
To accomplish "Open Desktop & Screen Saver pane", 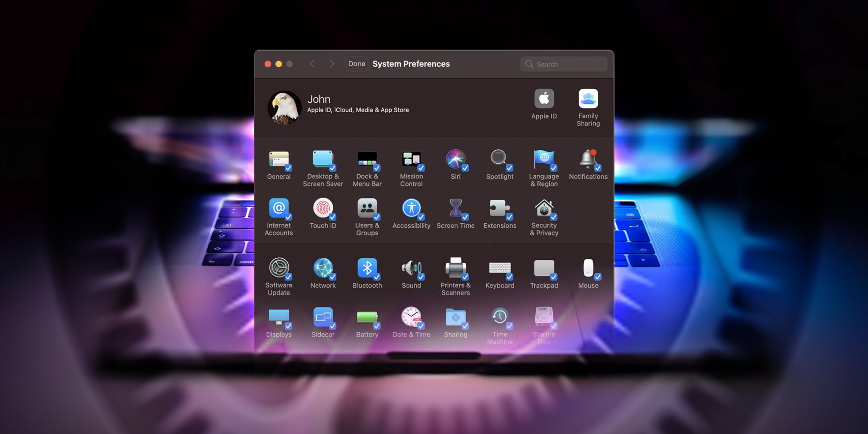I will pyautogui.click(x=323, y=159).
